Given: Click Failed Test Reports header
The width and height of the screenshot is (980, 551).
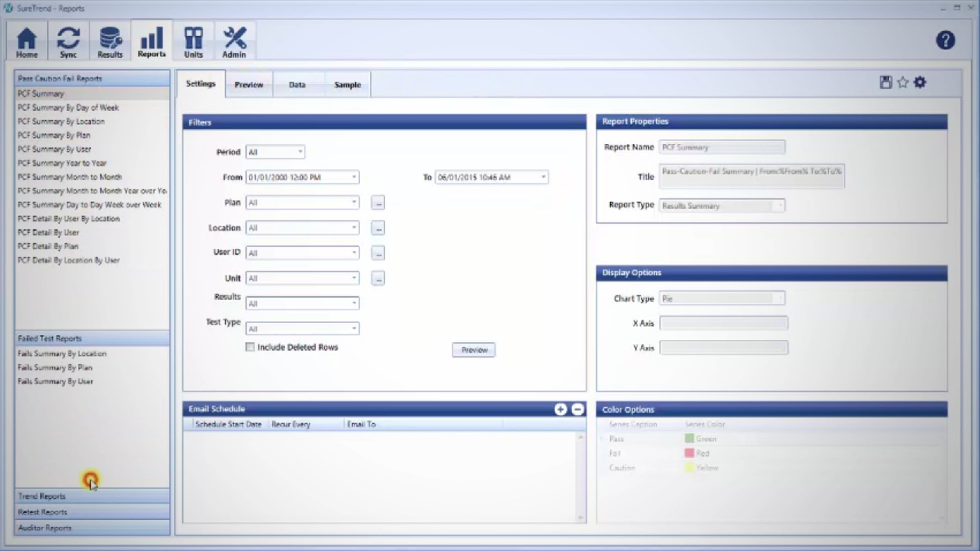Looking at the screenshot, I should click(92, 338).
